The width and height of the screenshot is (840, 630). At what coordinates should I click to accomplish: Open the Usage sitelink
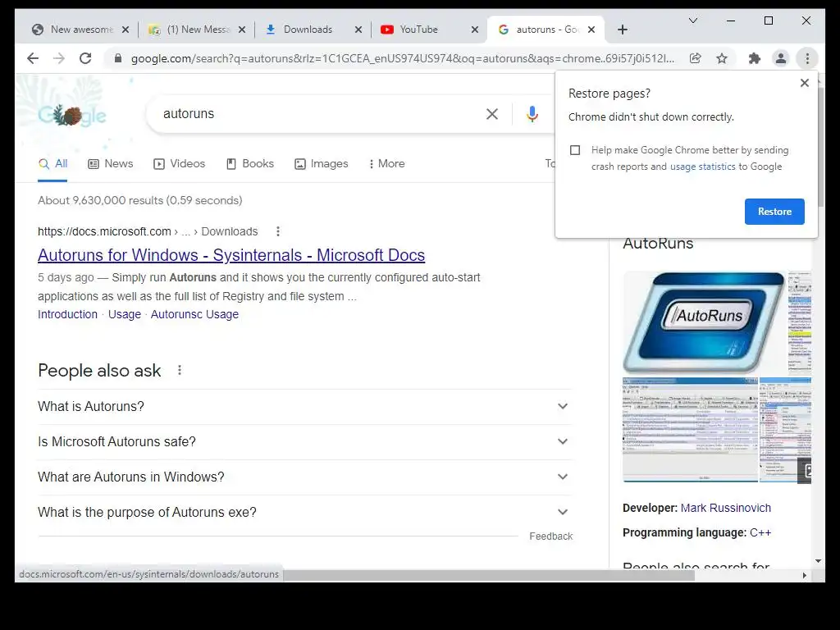coord(125,314)
